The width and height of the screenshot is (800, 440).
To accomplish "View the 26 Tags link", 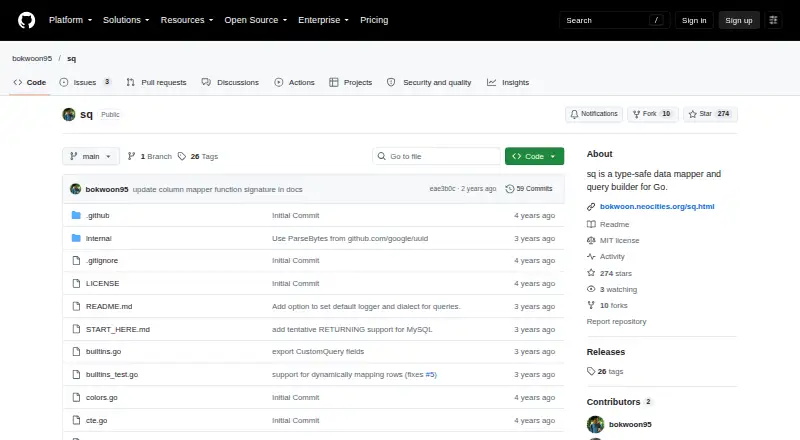I will click(x=198, y=156).
